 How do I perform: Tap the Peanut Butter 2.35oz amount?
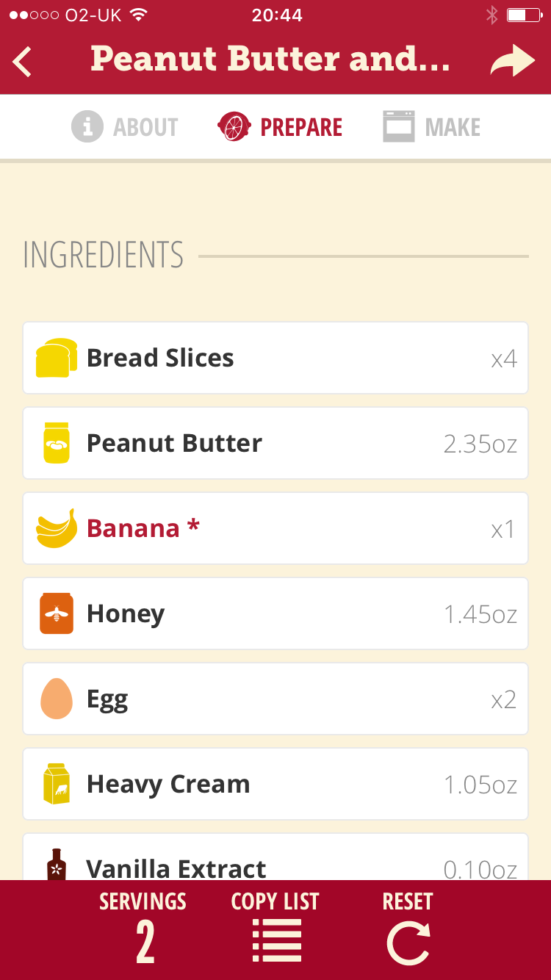[480, 444]
